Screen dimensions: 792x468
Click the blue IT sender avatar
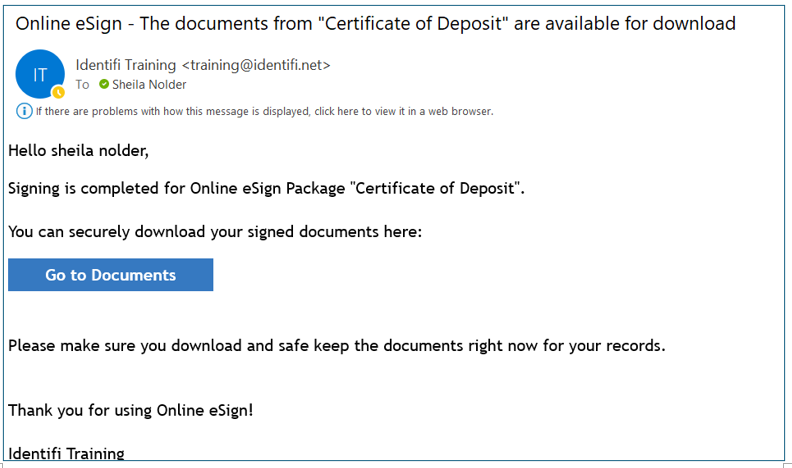40,74
